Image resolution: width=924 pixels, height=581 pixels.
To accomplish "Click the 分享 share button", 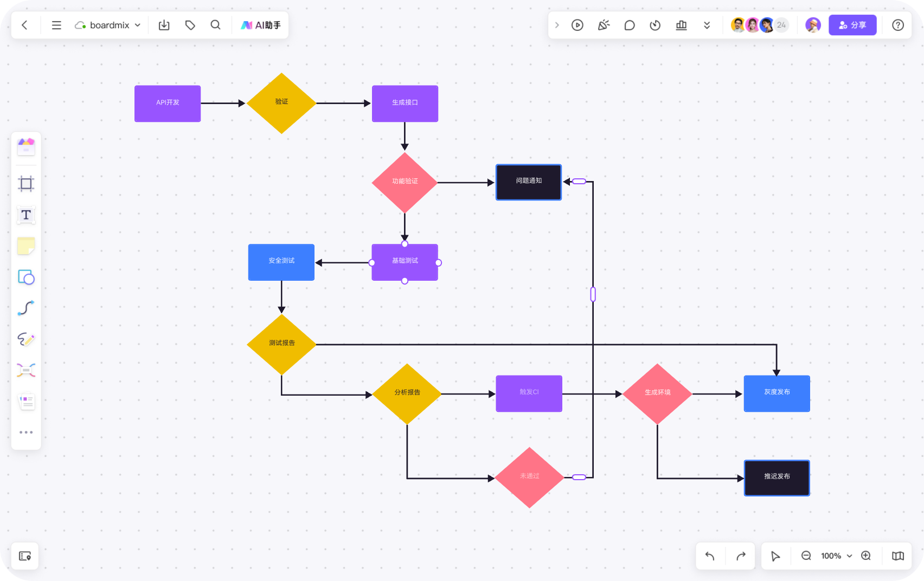I will tap(852, 25).
